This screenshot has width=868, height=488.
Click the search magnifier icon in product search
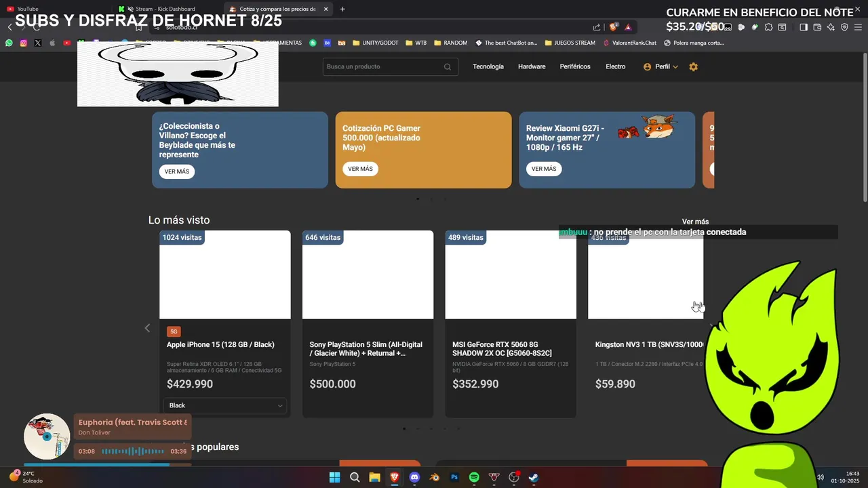[448, 66]
